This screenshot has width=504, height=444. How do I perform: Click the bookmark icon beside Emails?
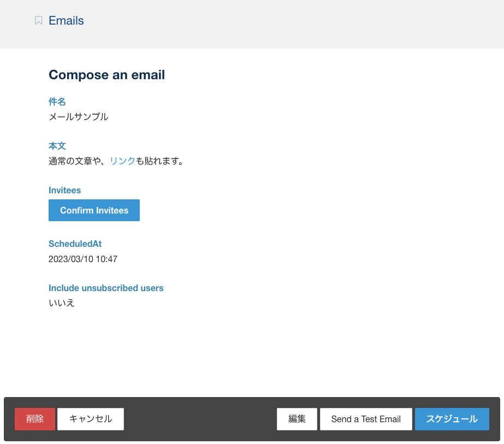pyautogui.click(x=38, y=21)
